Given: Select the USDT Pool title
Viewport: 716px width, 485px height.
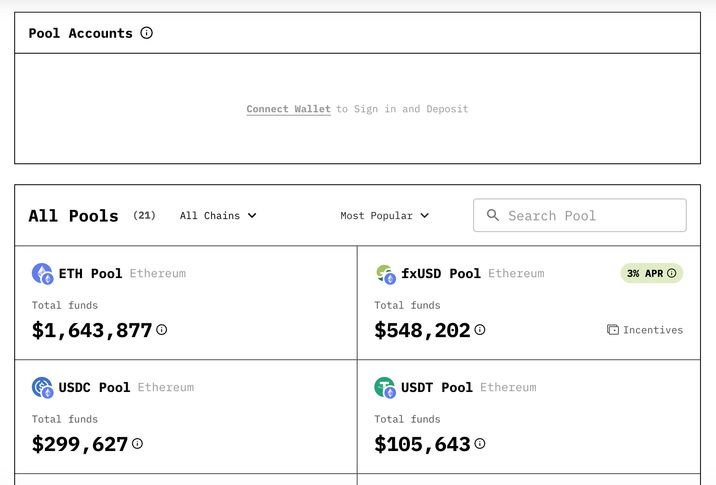Looking at the screenshot, I should (x=437, y=387).
